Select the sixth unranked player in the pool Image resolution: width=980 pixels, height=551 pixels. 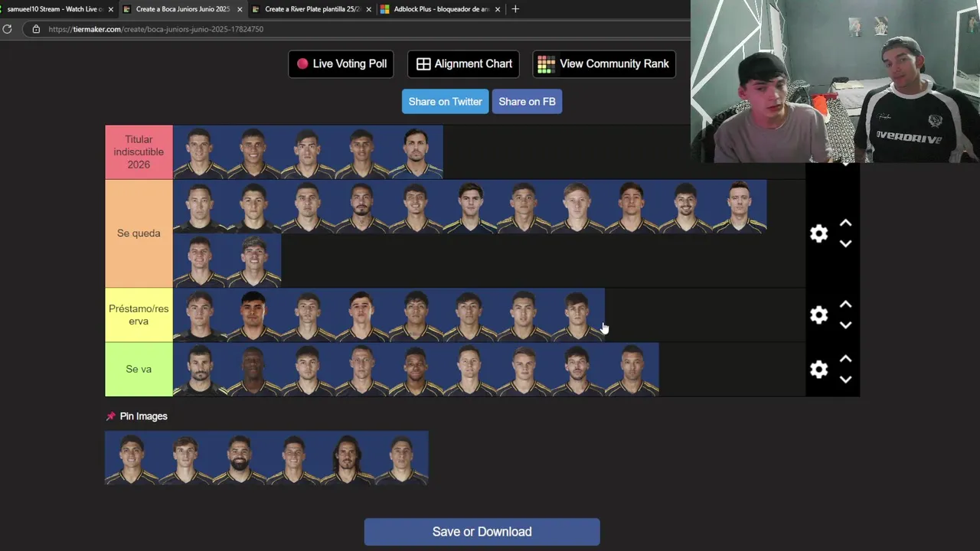point(401,458)
